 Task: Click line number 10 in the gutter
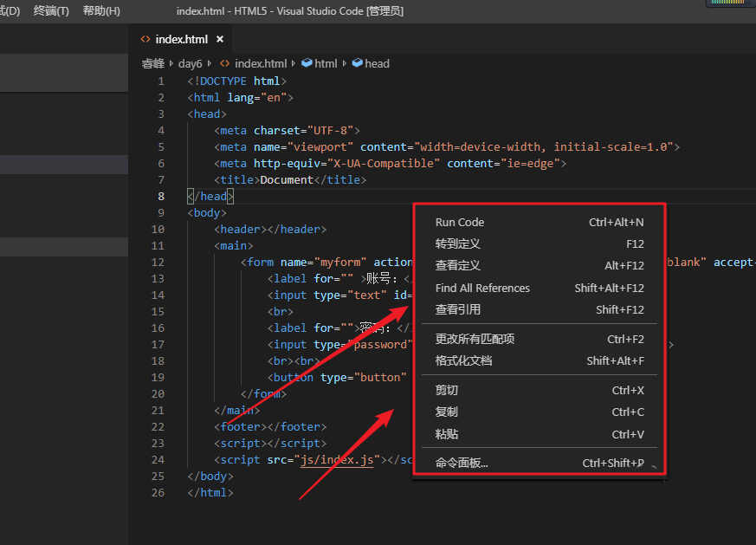157,230
